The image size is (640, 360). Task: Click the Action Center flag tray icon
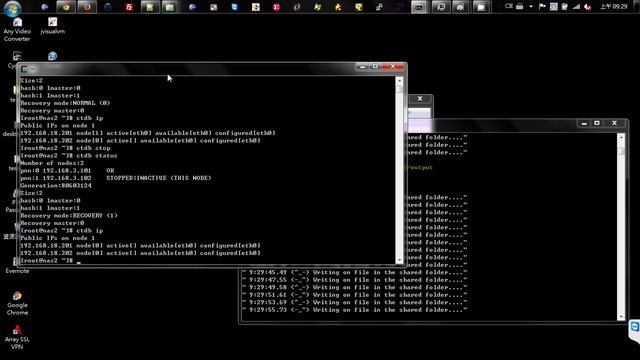coord(542,7)
